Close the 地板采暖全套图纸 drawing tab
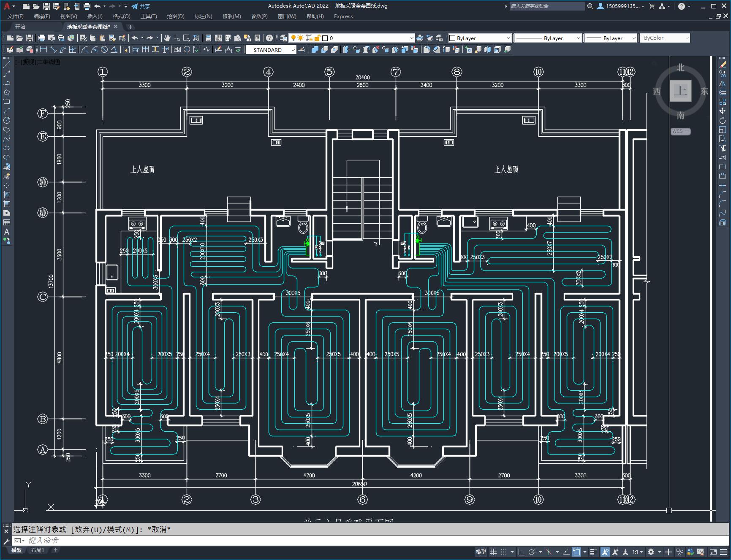This screenshot has width=731, height=560. pos(116,27)
